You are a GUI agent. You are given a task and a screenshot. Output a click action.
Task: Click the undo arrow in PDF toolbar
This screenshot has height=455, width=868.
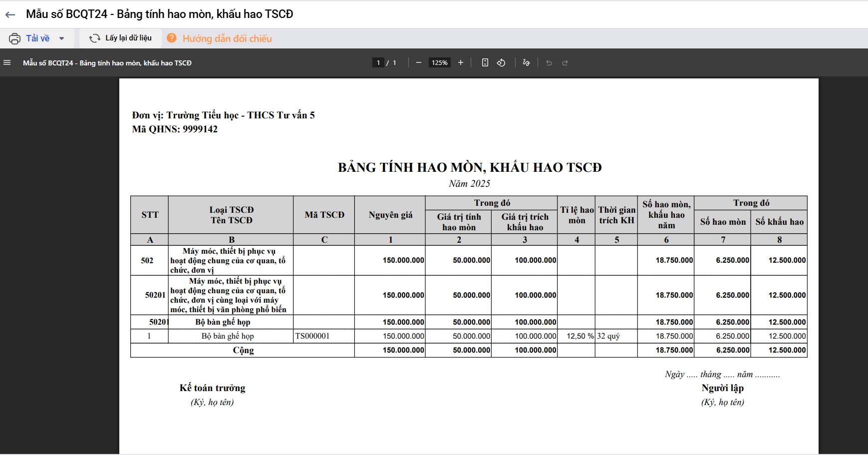(x=549, y=63)
